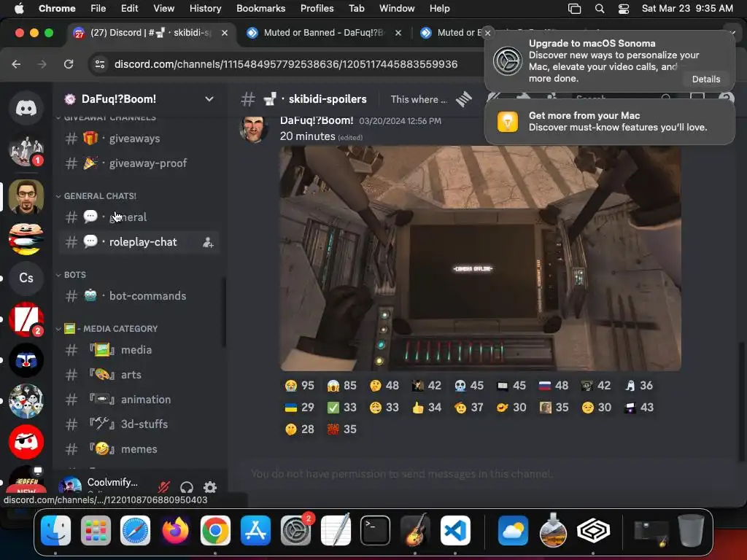Open the Profiles menu

point(317,9)
